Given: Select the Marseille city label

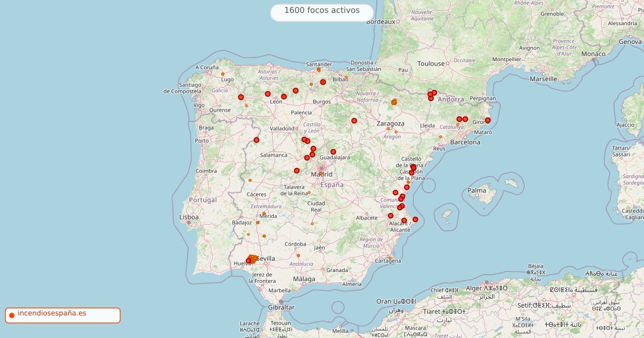Looking at the screenshot, I should (x=543, y=79).
